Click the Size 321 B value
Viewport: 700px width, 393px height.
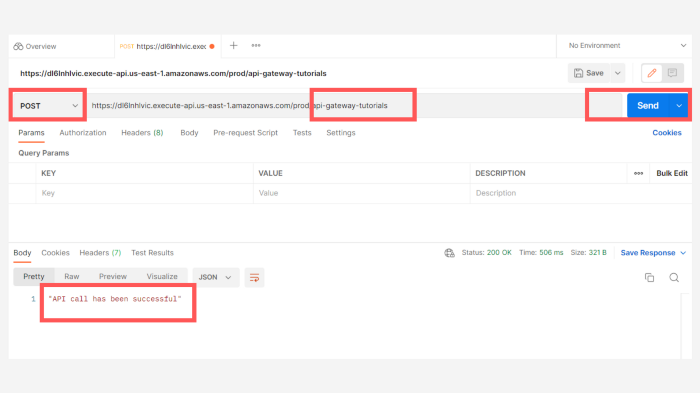tap(597, 253)
